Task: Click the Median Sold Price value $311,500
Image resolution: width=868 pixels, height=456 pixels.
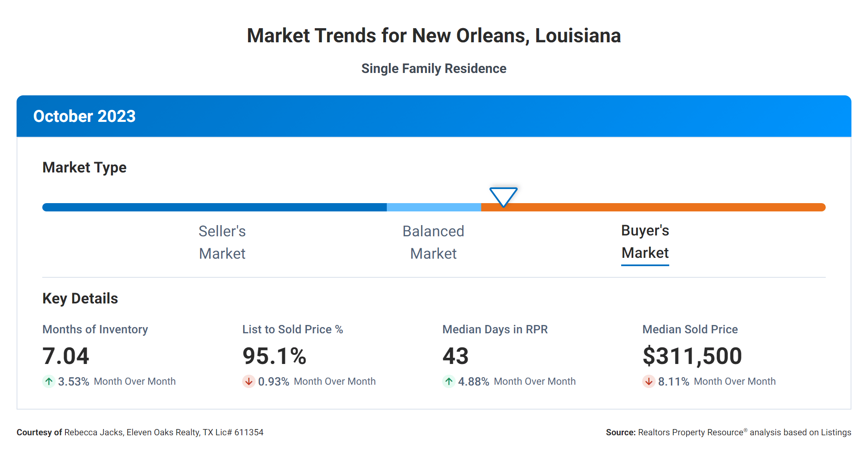Action: tap(692, 356)
